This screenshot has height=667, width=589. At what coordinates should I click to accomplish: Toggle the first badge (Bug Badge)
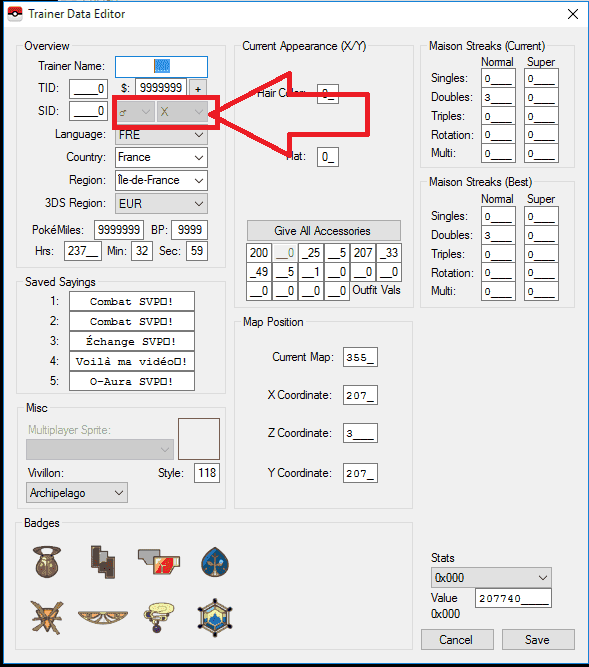click(47, 562)
